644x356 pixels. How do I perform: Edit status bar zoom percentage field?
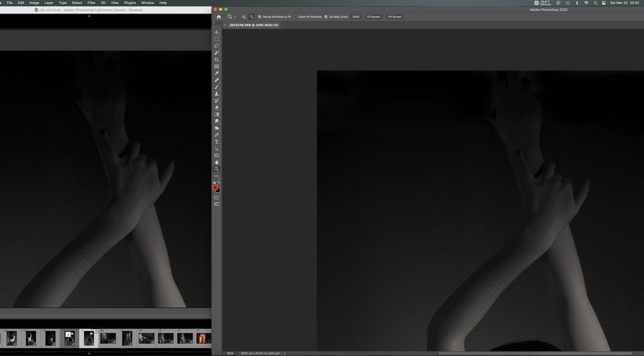(230, 353)
